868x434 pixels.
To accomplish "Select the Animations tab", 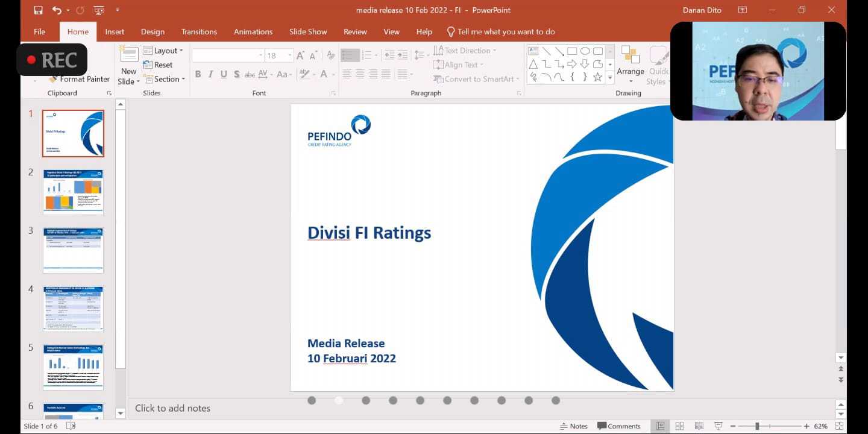I will tap(253, 31).
